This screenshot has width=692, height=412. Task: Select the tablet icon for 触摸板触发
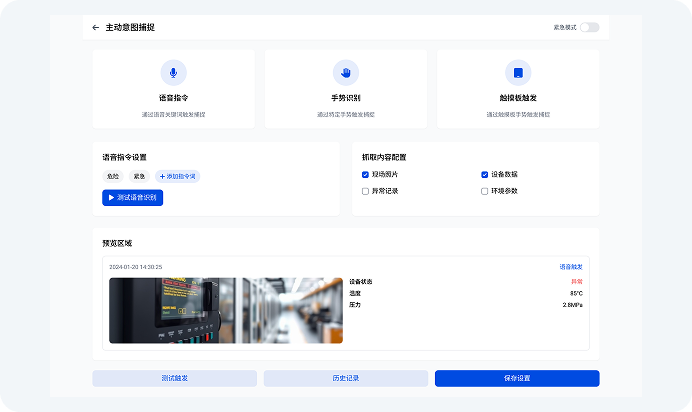click(518, 73)
